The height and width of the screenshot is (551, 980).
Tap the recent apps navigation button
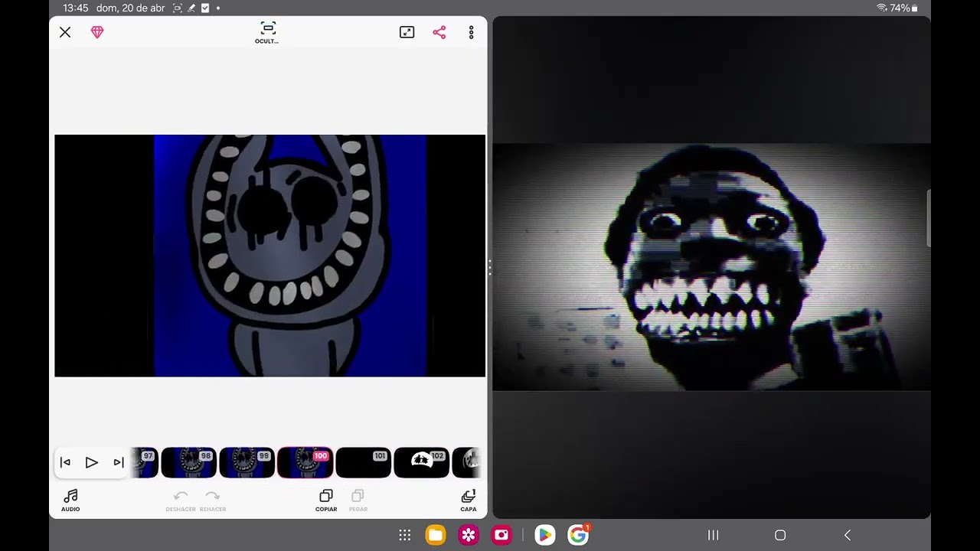click(713, 535)
